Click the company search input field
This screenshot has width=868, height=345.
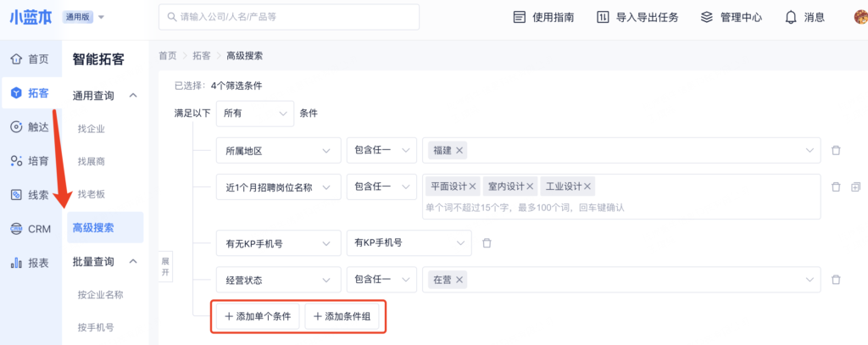[288, 17]
